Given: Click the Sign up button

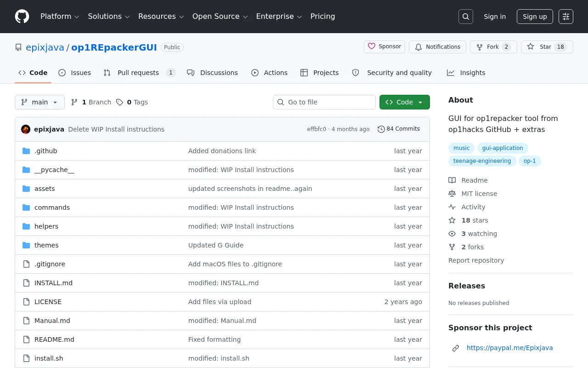Looking at the screenshot, I should pyautogui.click(x=535, y=17).
